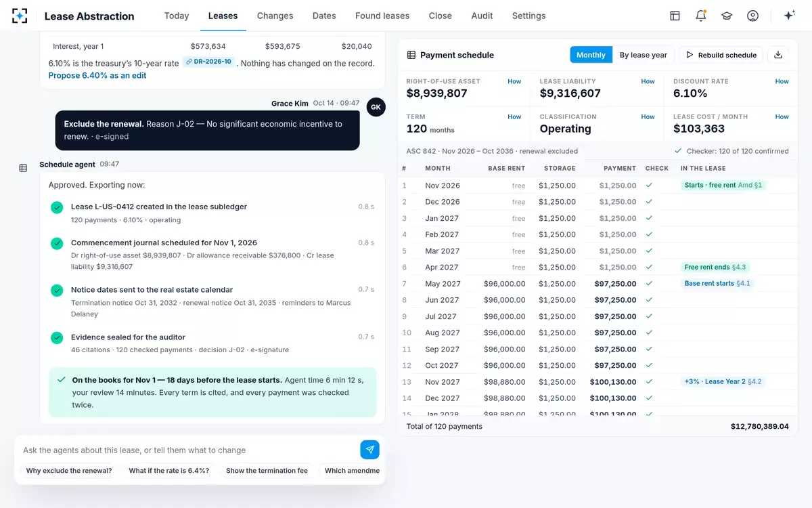Viewport: 812px width, 508px height.
Task: Click the $100,130.00 payment in Dec 2027 row
Action: pos(613,398)
